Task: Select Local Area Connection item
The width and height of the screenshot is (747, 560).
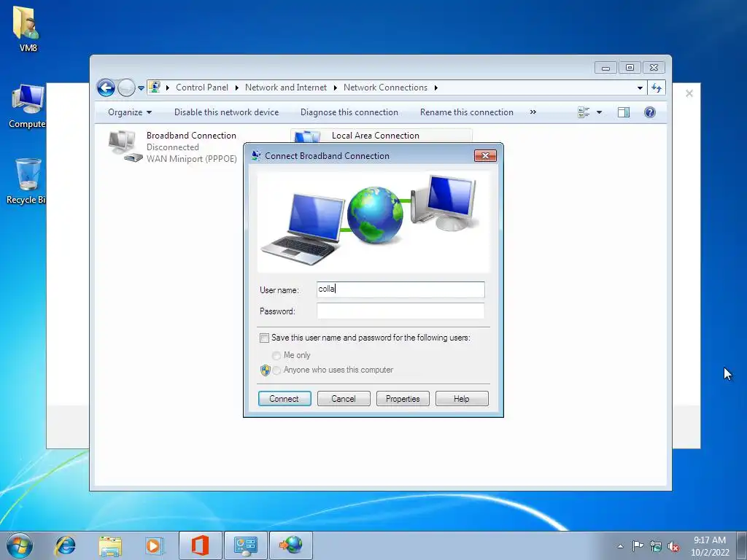Action: (381, 136)
